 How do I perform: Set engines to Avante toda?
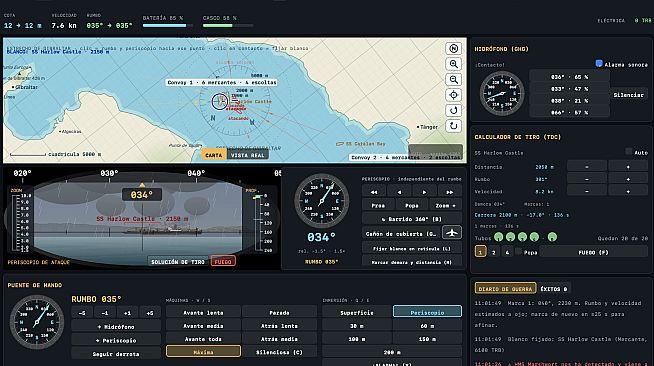204,339
